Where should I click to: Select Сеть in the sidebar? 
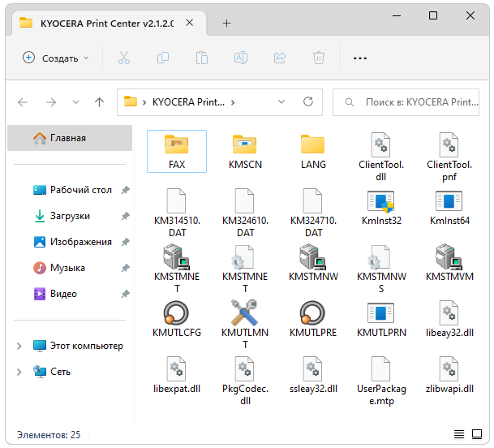pos(52,372)
